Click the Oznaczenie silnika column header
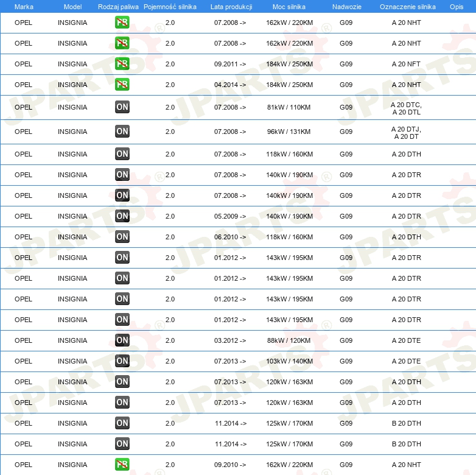 click(407, 6)
